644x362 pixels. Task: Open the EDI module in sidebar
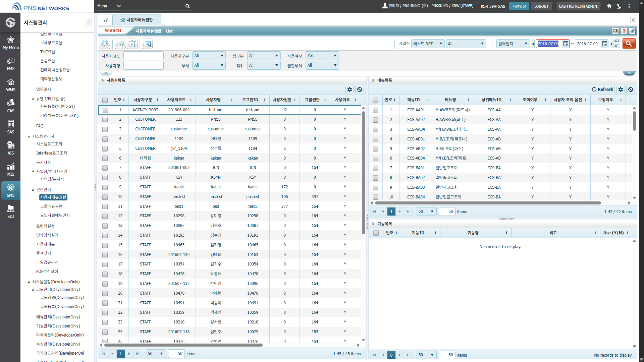[10, 212]
